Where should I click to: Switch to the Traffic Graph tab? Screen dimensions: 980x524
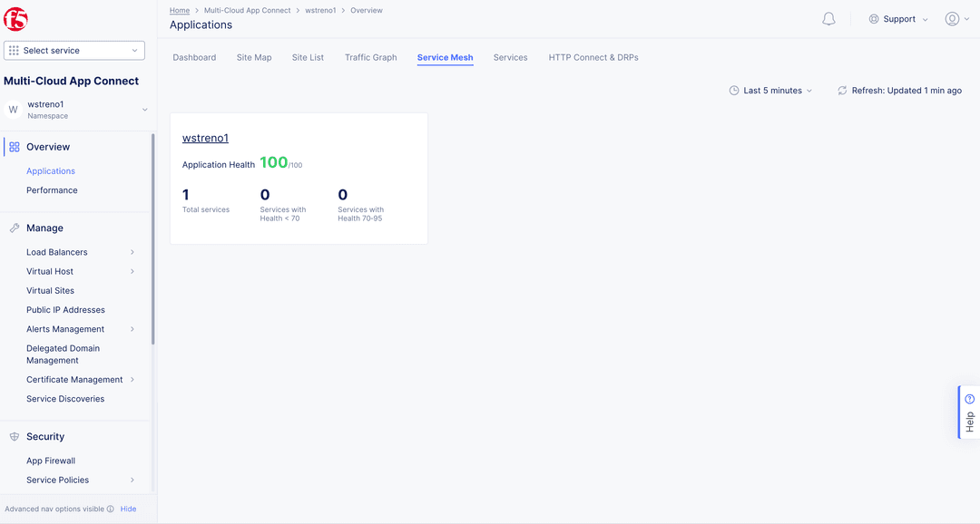pyautogui.click(x=370, y=57)
